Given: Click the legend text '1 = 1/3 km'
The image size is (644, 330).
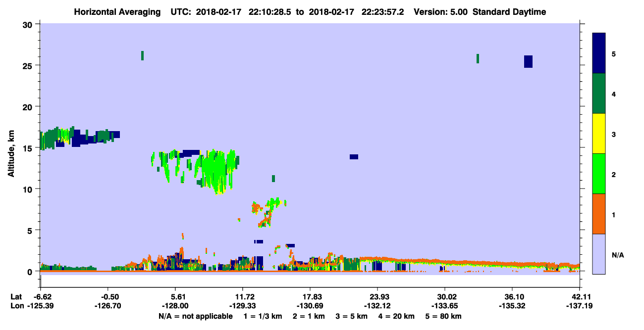Looking at the screenshot, I should point(262,316).
